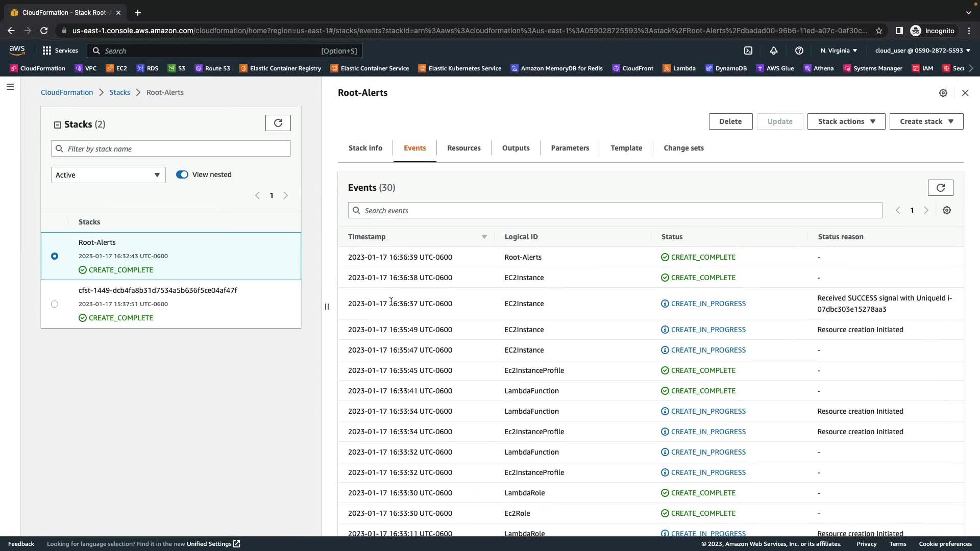This screenshot has height=551, width=980.
Task: Open the N. Virginia region selector
Action: click(839, 51)
